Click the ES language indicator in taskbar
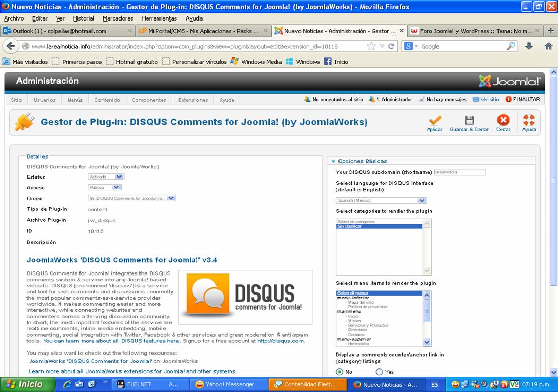Screen dimensions: 558x392 pos(434,384)
